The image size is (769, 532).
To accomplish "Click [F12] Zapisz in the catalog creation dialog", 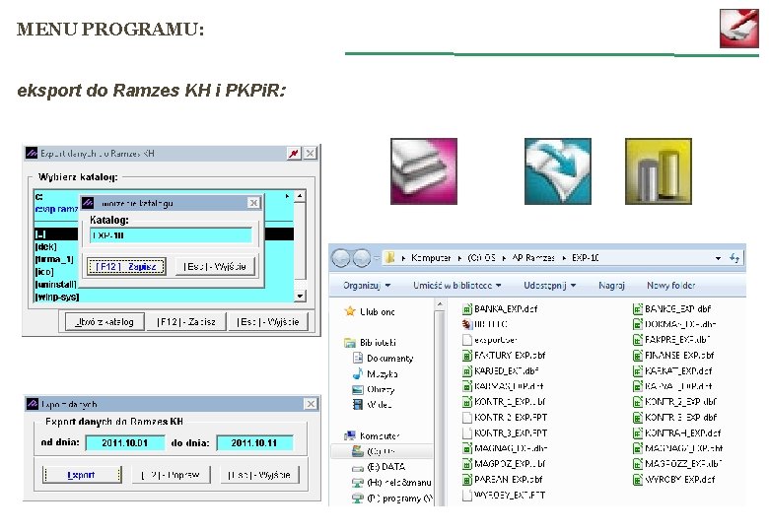I will pos(126,266).
